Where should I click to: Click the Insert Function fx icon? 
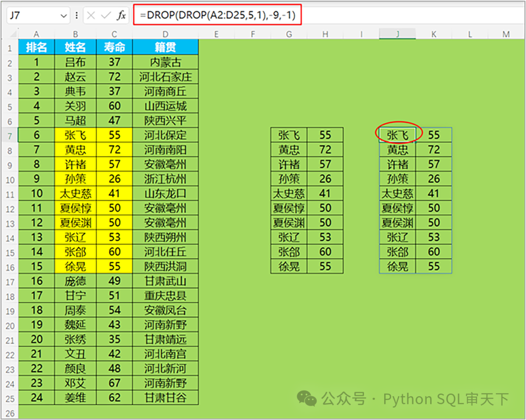pos(121,16)
